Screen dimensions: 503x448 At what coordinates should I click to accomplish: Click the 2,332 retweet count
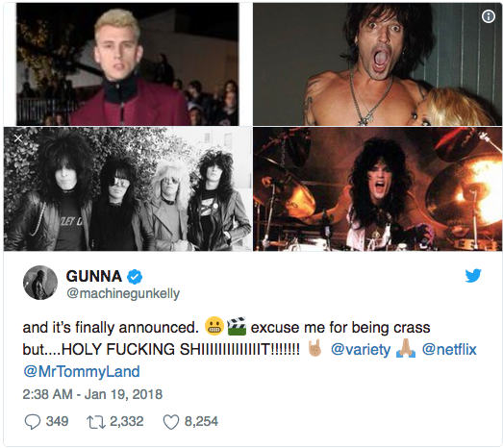[127, 421]
